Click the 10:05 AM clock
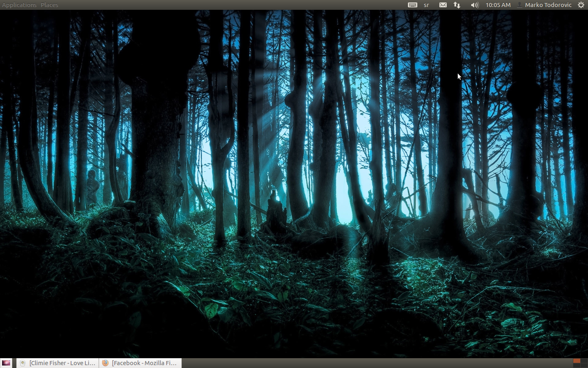The height and width of the screenshot is (368, 588). 498,5
